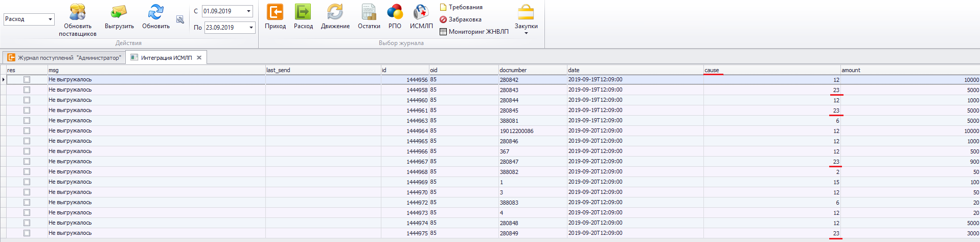The image size is (980, 242).
Task: Open the start date 01.09.2019 dropdown
Action: pos(249,11)
